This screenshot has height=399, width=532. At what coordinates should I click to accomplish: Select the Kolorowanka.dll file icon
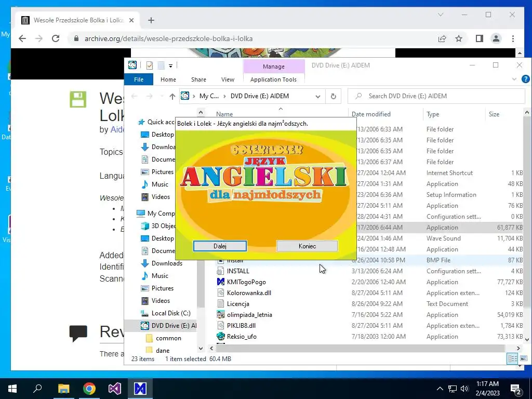(x=221, y=293)
